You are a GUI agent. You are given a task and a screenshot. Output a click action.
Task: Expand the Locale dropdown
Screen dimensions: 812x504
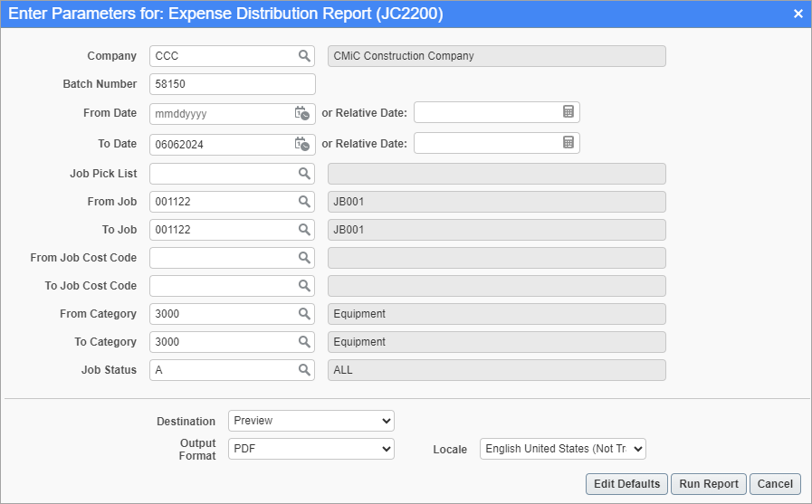pyautogui.click(x=563, y=449)
